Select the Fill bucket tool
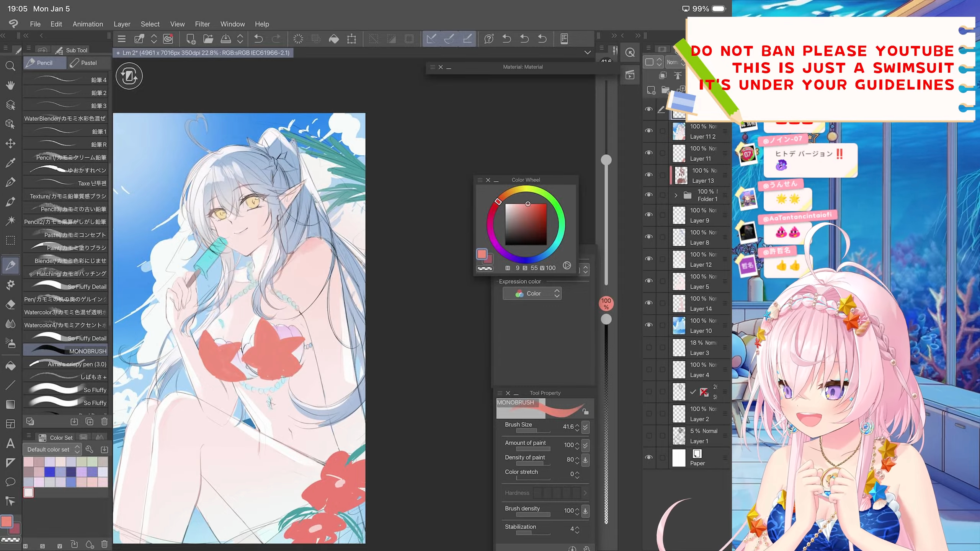 coord(10,366)
